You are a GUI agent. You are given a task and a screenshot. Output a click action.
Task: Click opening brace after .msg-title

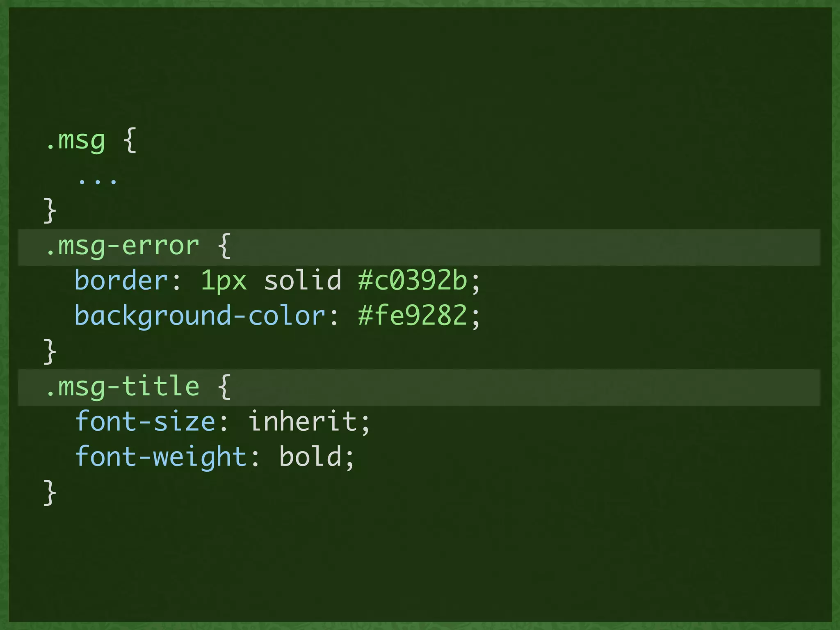click(224, 386)
